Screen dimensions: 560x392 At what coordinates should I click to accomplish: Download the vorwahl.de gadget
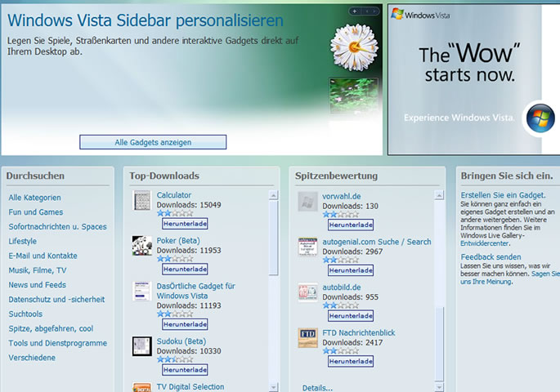(351, 225)
